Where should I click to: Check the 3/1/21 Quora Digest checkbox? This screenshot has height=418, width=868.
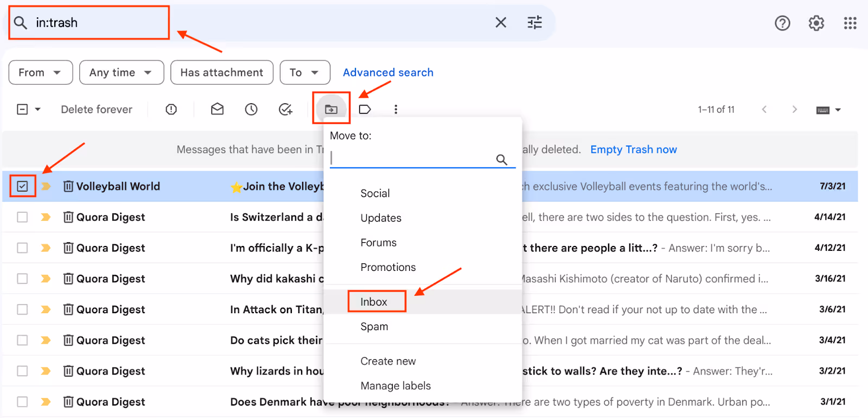(x=22, y=402)
